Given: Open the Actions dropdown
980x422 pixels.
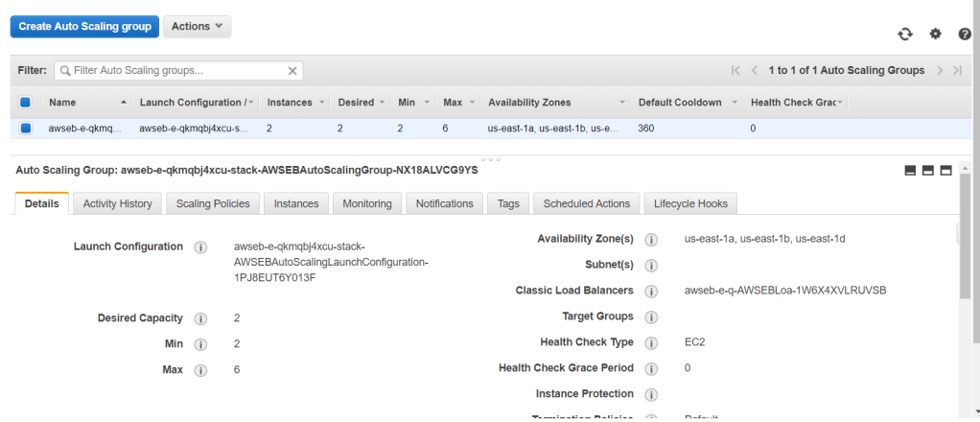Looking at the screenshot, I should [197, 27].
